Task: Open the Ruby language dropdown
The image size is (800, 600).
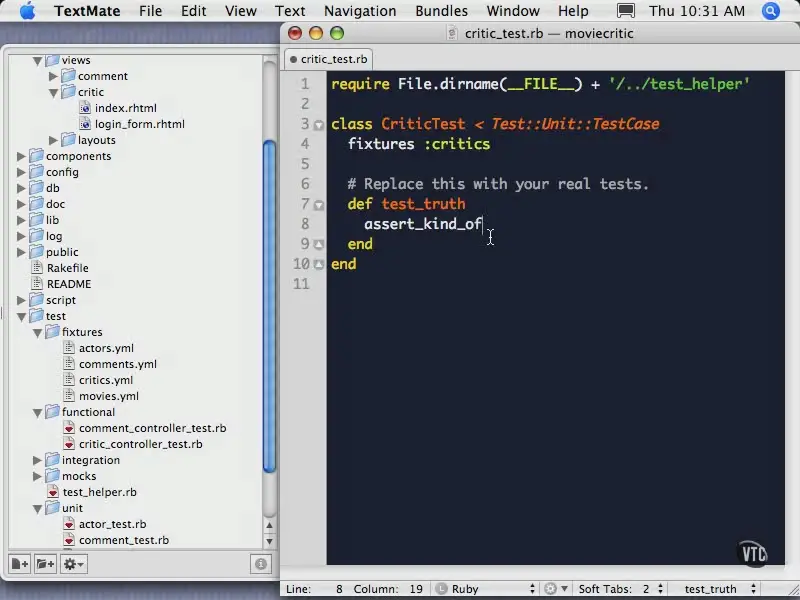Action: tap(486, 589)
